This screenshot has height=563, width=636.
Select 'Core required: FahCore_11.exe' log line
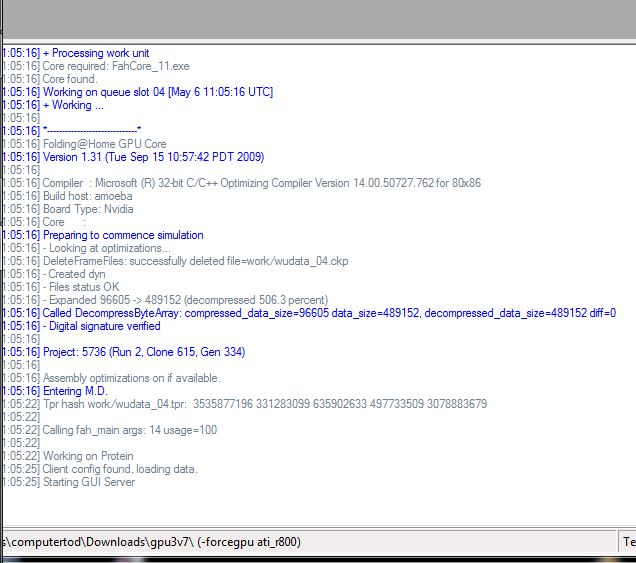coord(96,66)
